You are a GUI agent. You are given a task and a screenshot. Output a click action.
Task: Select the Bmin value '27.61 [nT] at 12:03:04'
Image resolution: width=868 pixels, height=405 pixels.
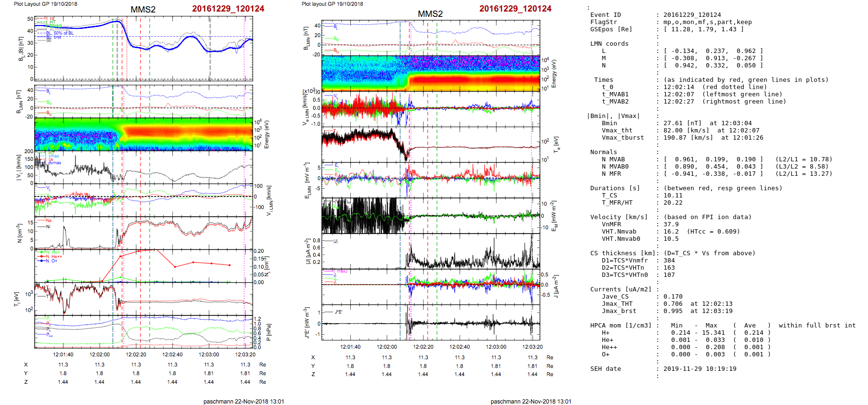[x=708, y=123]
